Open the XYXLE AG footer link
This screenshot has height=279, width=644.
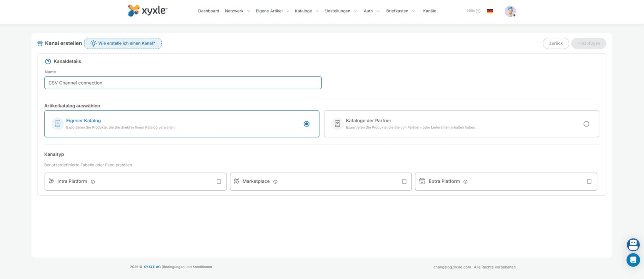click(x=152, y=267)
